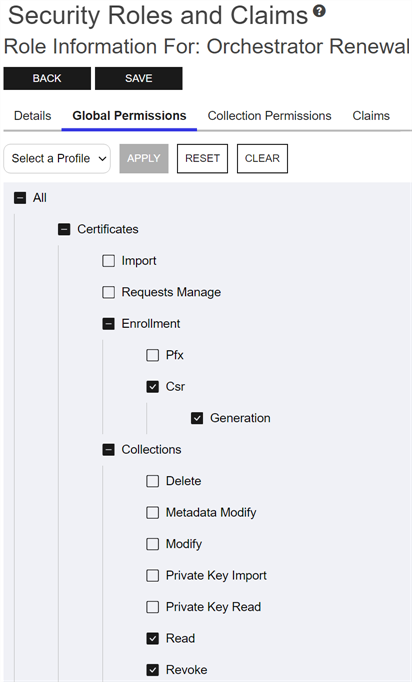
Task: Check the Requests Manage box
Action: 108,292
